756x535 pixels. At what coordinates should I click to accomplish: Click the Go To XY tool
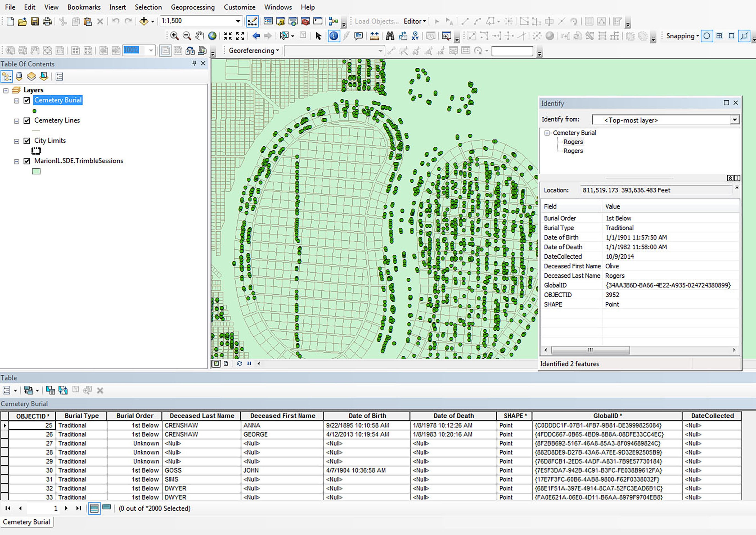(415, 36)
